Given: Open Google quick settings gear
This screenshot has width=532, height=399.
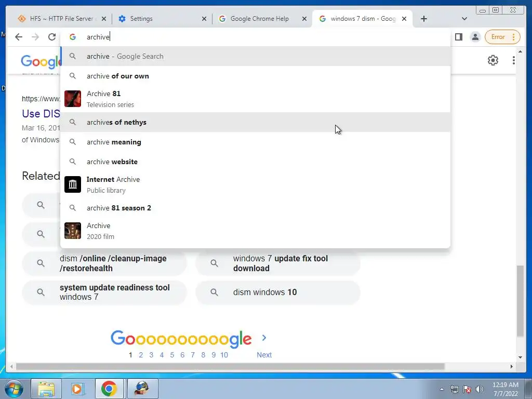Looking at the screenshot, I should pyautogui.click(x=493, y=60).
